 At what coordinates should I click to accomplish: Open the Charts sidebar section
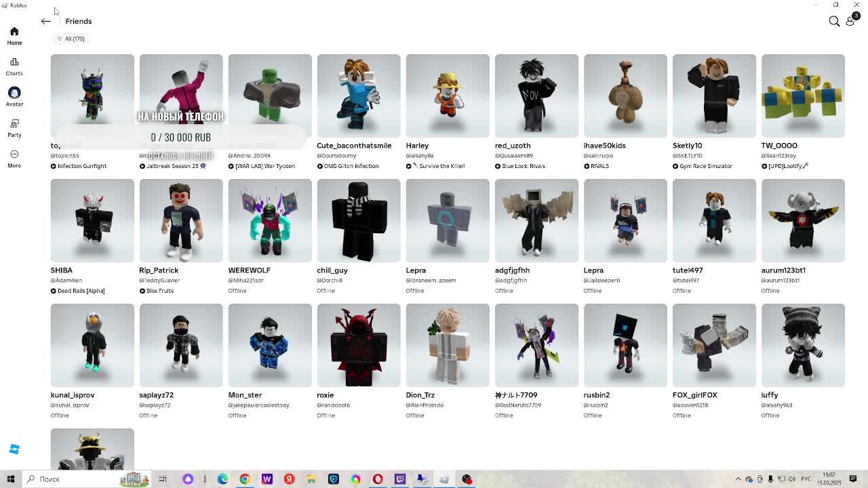tap(14, 66)
